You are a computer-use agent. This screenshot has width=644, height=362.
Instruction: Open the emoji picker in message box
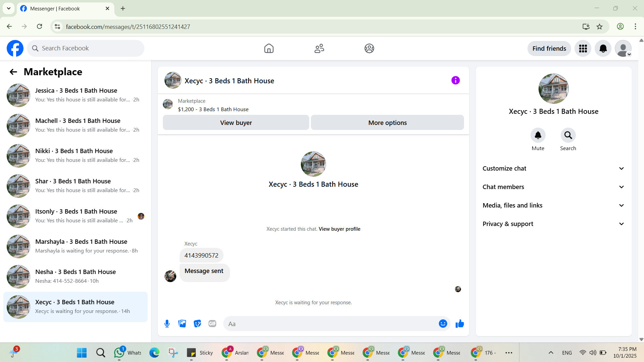coord(443,324)
